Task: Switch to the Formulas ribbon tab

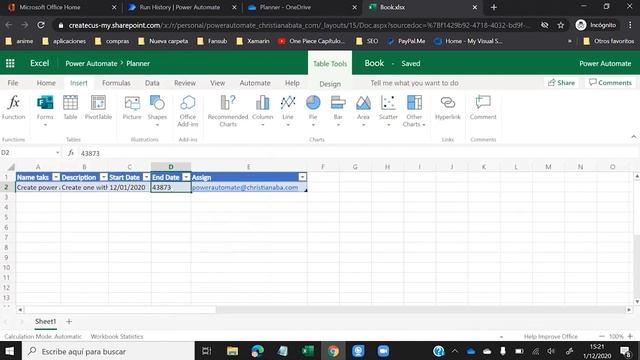Action: click(x=116, y=83)
